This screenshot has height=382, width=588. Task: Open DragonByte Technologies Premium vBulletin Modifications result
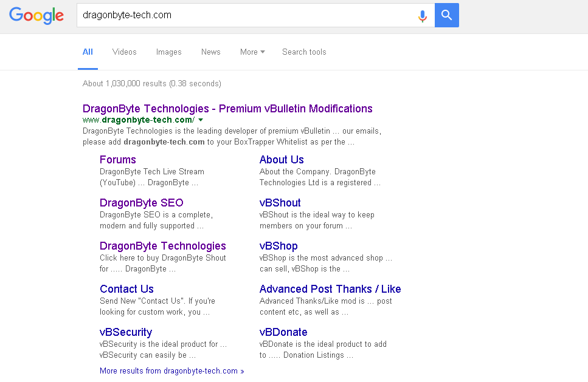click(x=227, y=109)
